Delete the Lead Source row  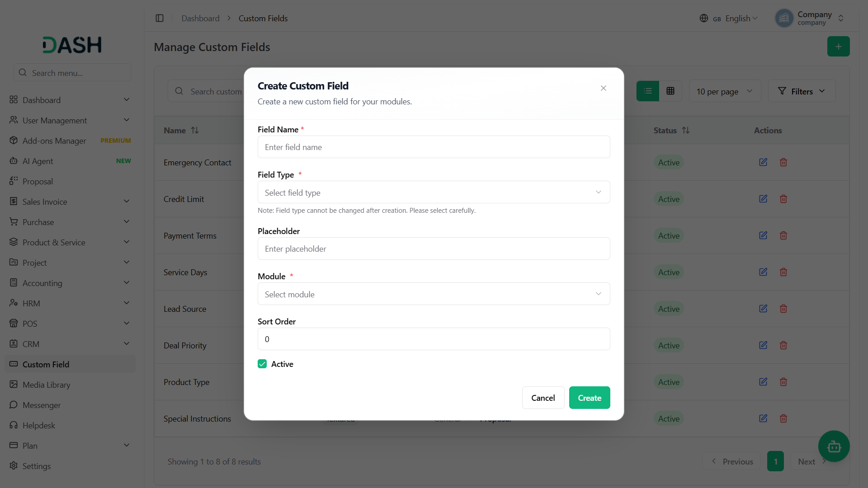pyautogui.click(x=783, y=309)
